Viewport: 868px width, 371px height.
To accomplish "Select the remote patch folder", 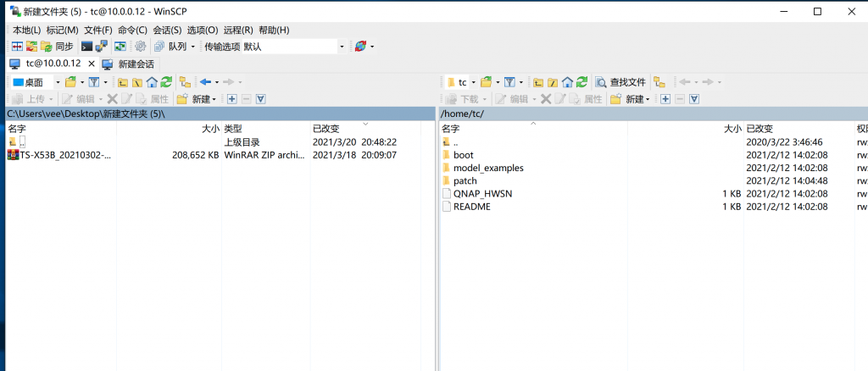I will point(459,180).
